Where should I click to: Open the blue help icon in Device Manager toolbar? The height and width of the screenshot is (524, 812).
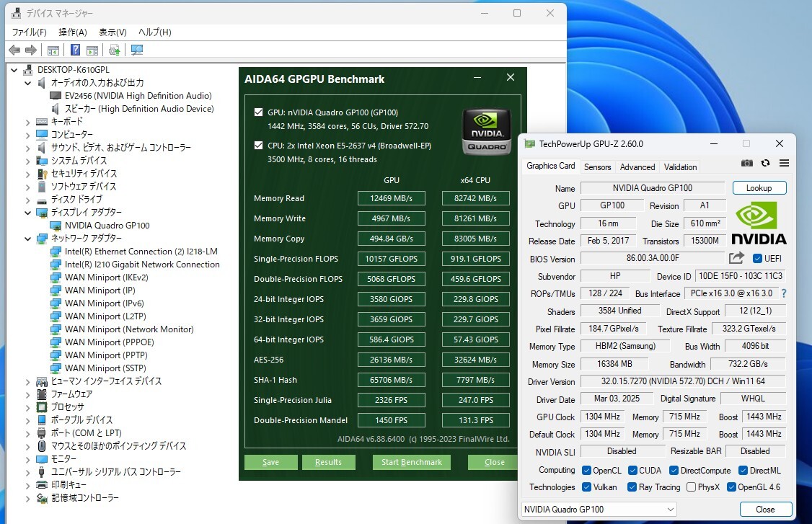(x=75, y=50)
